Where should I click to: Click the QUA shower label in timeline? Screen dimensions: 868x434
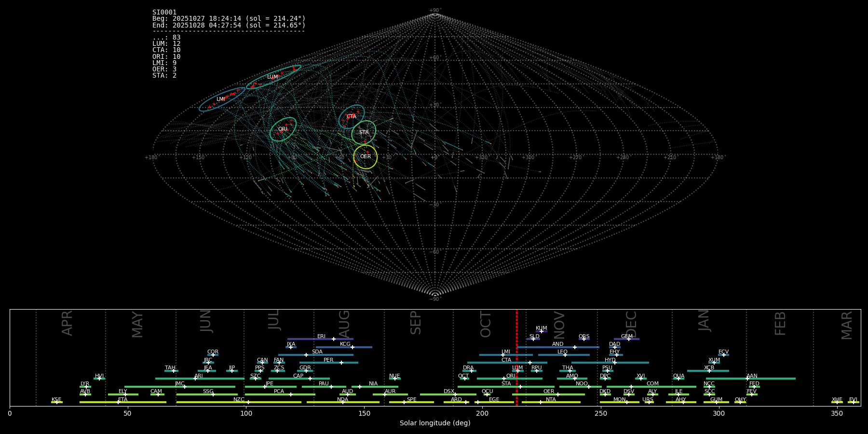pyautogui.click(x=678, y=376)
